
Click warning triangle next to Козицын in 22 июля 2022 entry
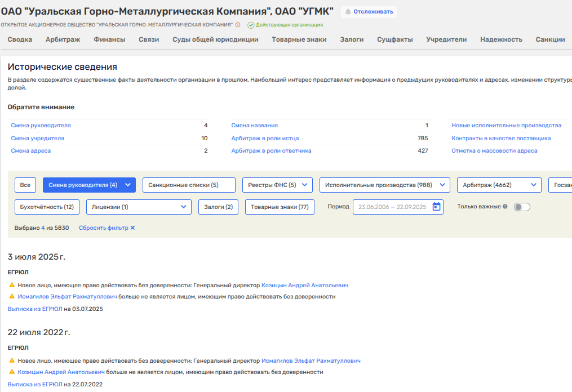click(12, 372)
